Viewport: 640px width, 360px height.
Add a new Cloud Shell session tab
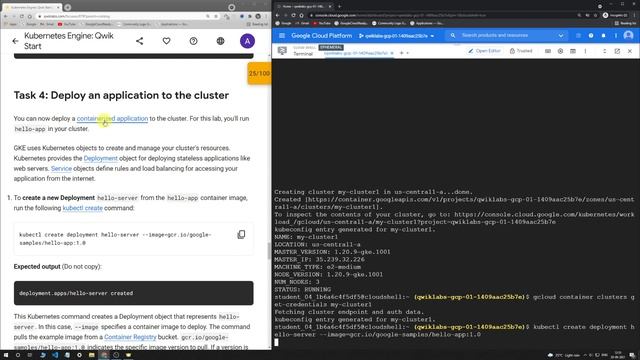tap(402, 53)
